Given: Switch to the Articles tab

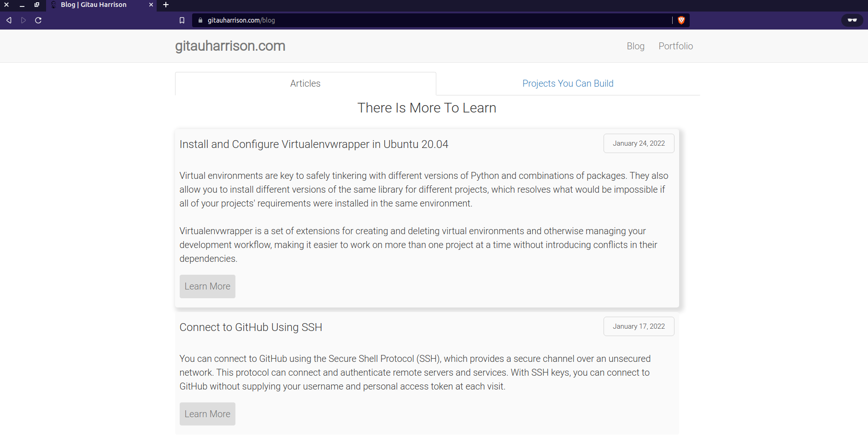Looking at the screenshot, I should (x=305, y=83).
